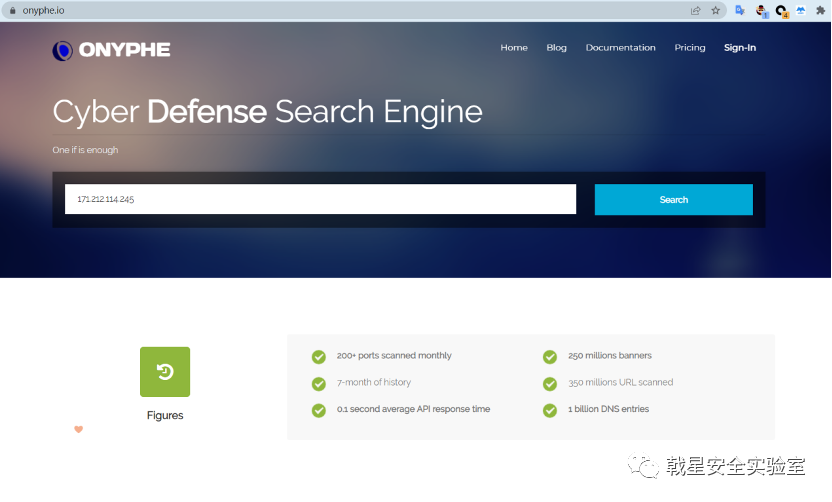
Task: Click the ONYPHE logo
Action: click(111, 50)
